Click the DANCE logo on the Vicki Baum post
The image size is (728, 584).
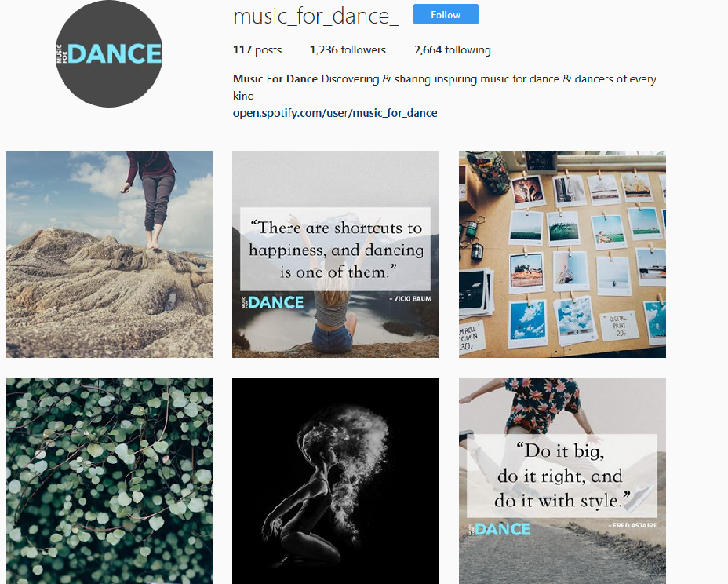(272, 302)
